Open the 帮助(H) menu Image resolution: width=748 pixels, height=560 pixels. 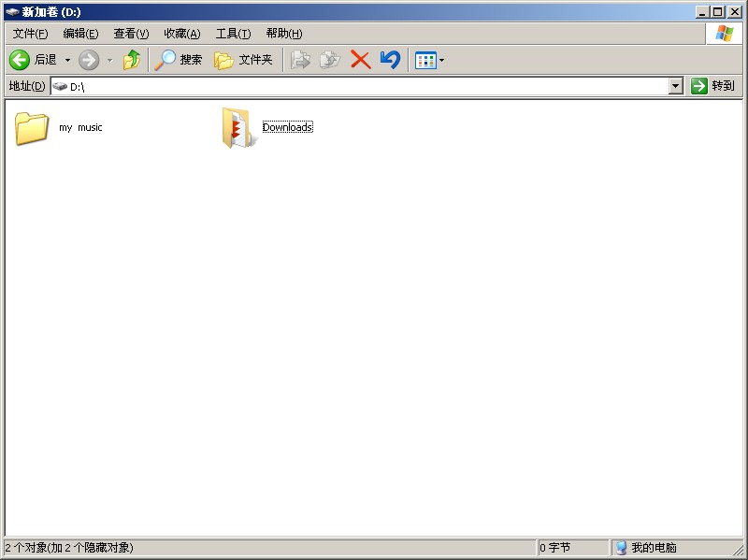click(x=284, y=34)
